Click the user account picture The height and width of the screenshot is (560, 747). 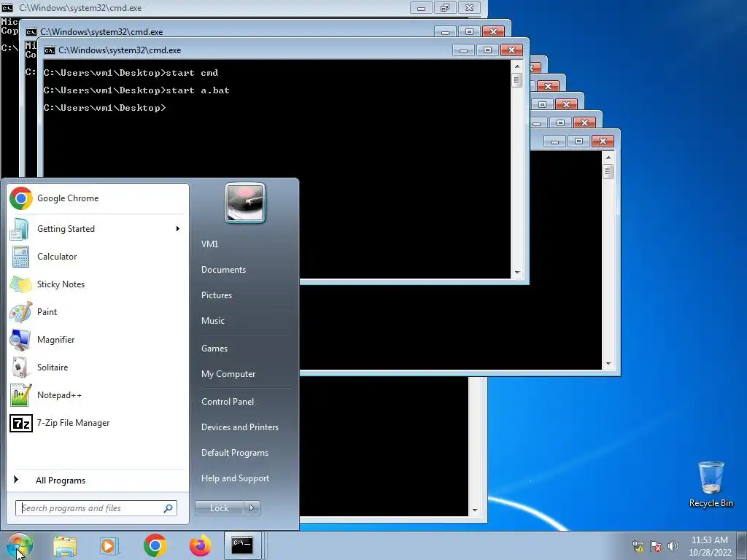click(x=245, y=203)
